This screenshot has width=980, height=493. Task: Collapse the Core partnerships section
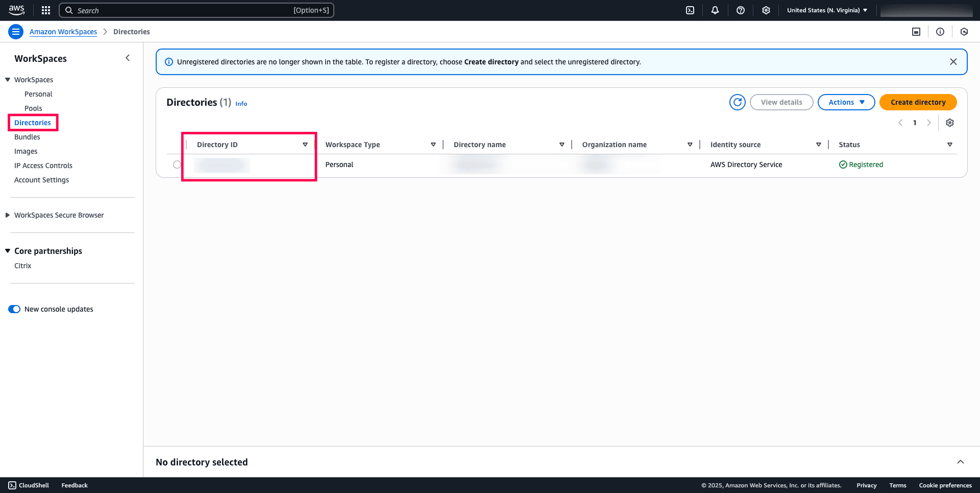pyautogui.click(x=8, y=251)
